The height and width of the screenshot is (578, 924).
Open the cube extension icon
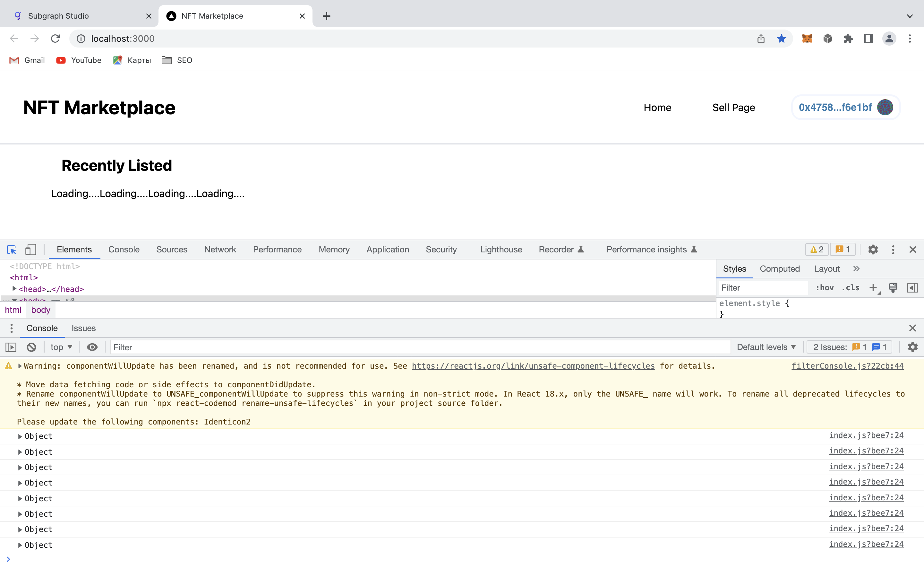(x=827, y=39)
